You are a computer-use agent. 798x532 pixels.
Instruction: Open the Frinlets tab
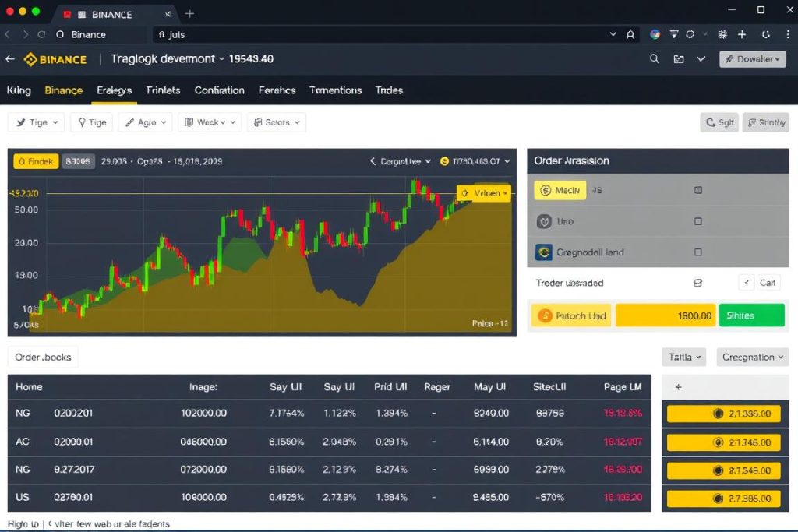pyautogui.click(x=163, y=90)
